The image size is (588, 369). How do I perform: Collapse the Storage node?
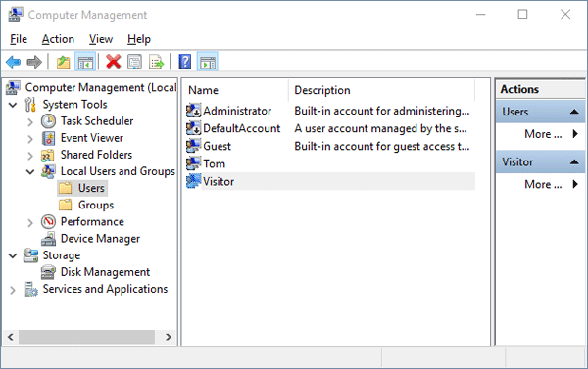pyautogui.click(x=13, y=255)
